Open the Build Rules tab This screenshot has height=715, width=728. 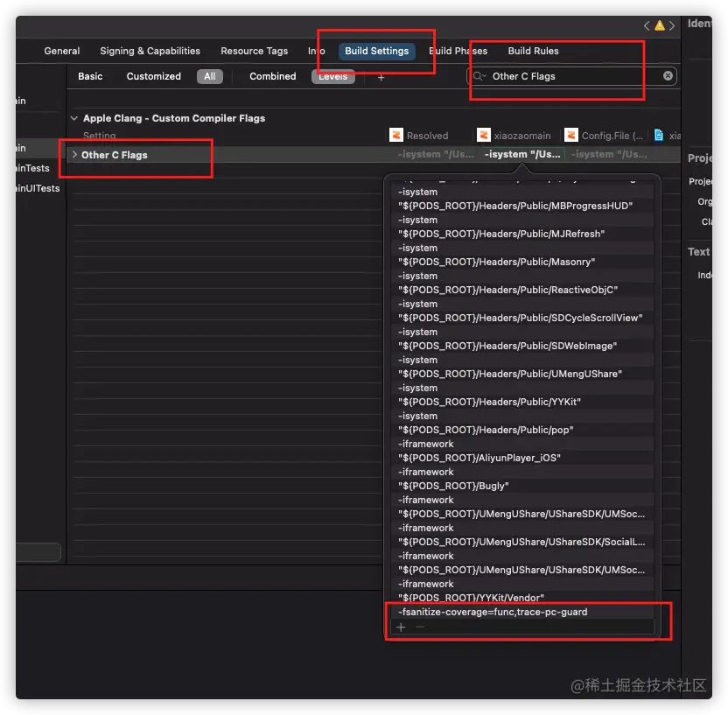533,51
